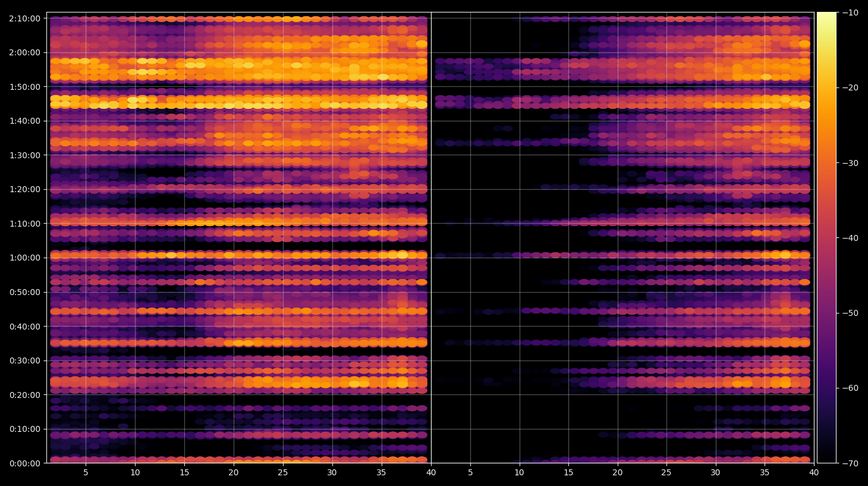
Task: Click the inferno colorbar gradient strip
Action: (826, 237)
